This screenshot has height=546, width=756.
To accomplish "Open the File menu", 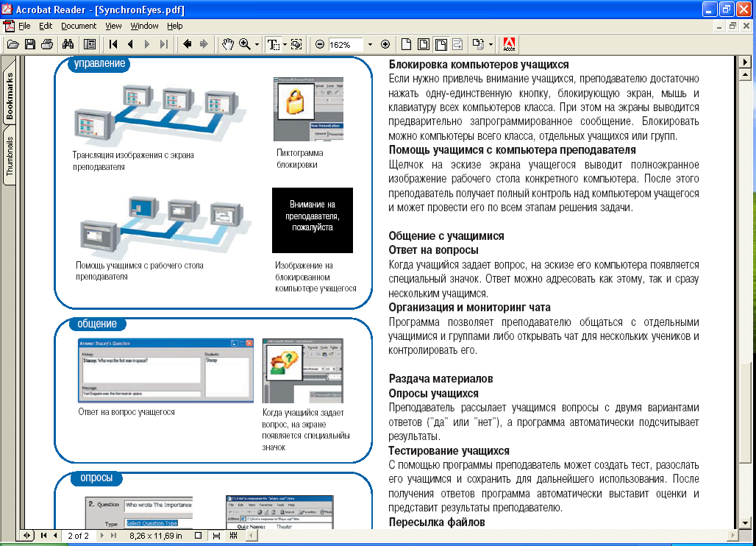I will point(24,26).
